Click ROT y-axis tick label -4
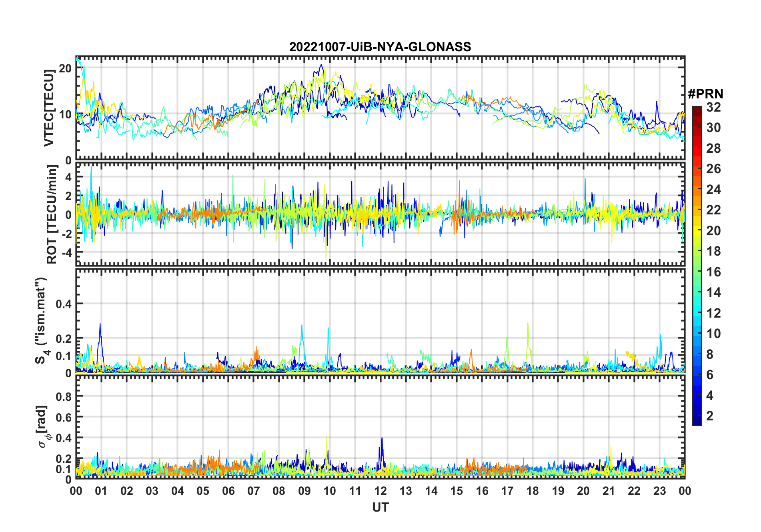Viewport: 761px width, 532px height. 66,252
